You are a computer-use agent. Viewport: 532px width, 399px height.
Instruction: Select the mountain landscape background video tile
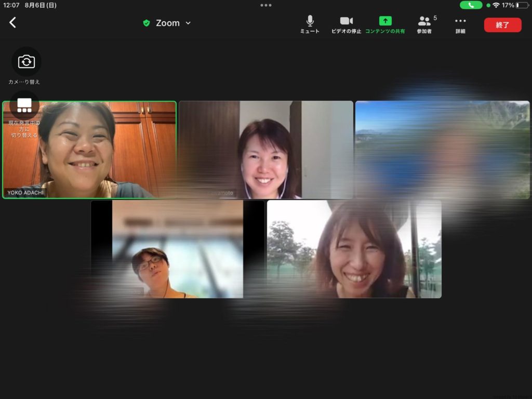442,150
